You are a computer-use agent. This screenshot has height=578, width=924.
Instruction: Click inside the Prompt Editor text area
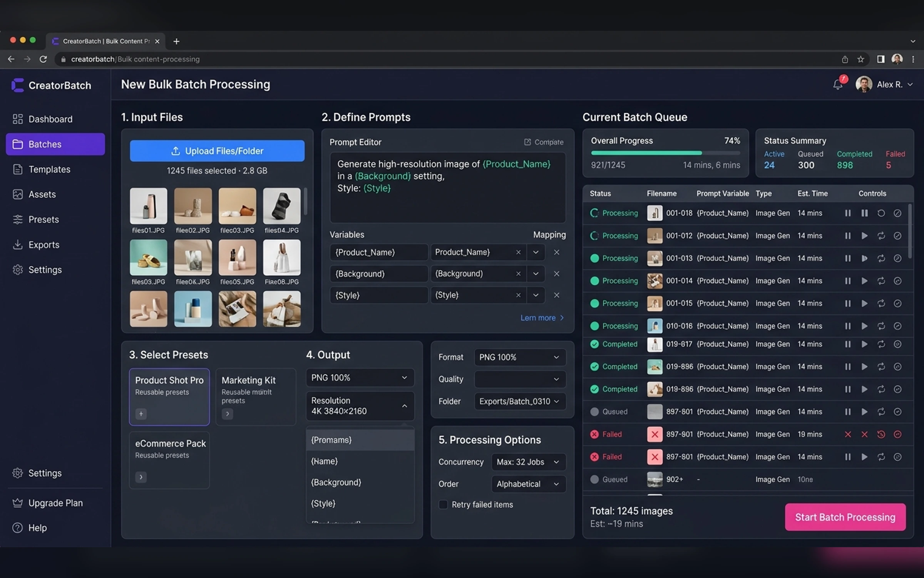(447, 188)
